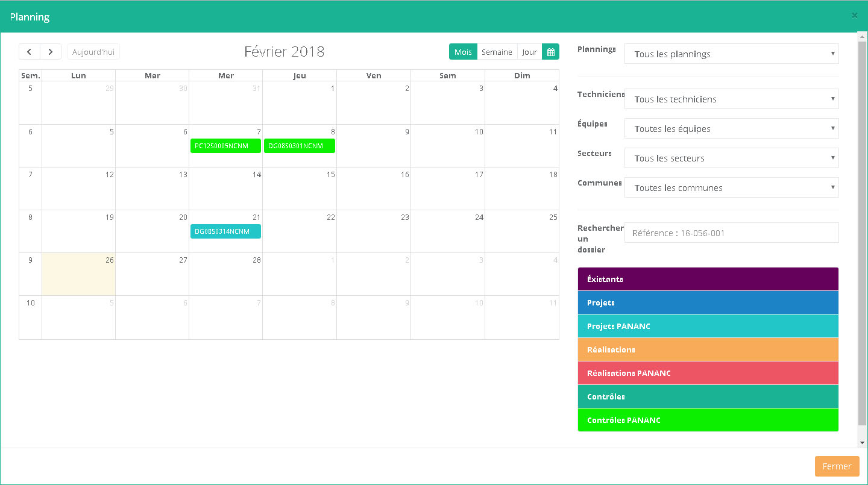The image size is (868, 485).
Task: Go to next month with right chevron
Action: coord(51,52)
